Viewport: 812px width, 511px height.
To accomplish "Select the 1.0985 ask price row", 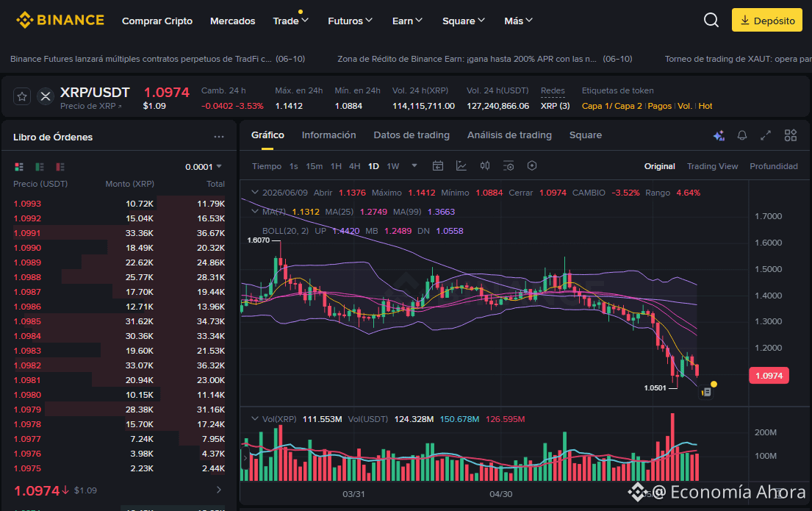I will point(119,321).
